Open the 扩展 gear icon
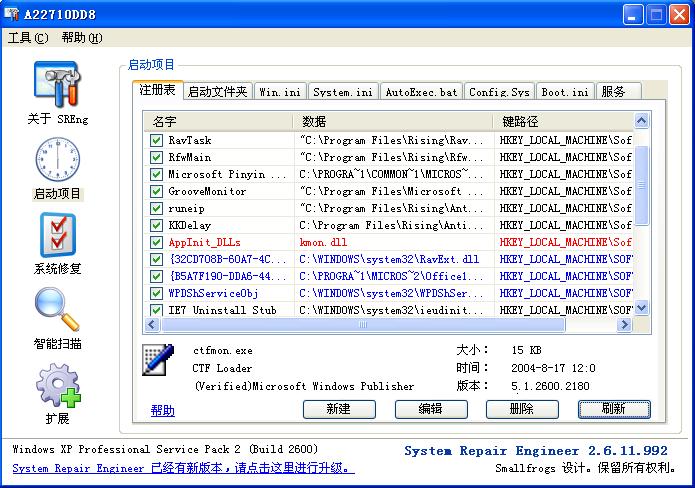This screenshot has width=695, height=488. [58, 385]
